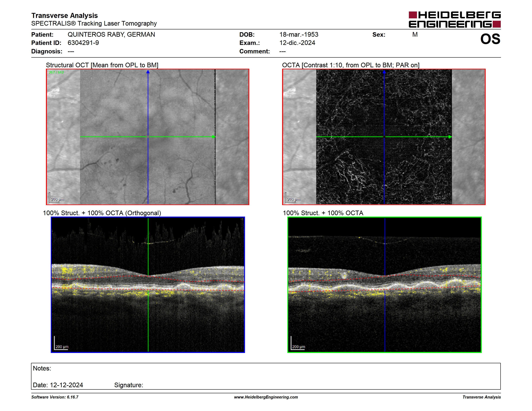The height and width of the screenshot is (411, 532).
Task: Click the 200 µm scale bar in orthogonal B-scan
Action: (61, 343)
